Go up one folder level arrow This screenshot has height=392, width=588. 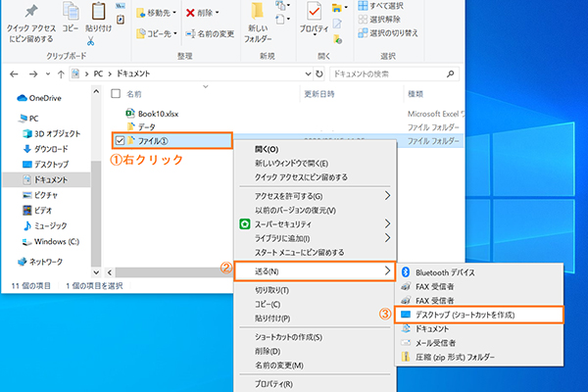point(61,73)
